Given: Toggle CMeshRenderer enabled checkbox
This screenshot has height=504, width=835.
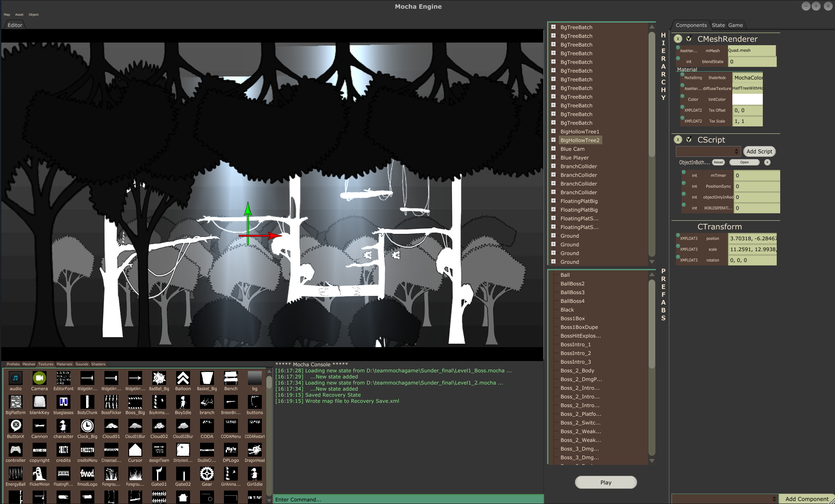Looking at the screenshot, I should click(x=689, y=39).
